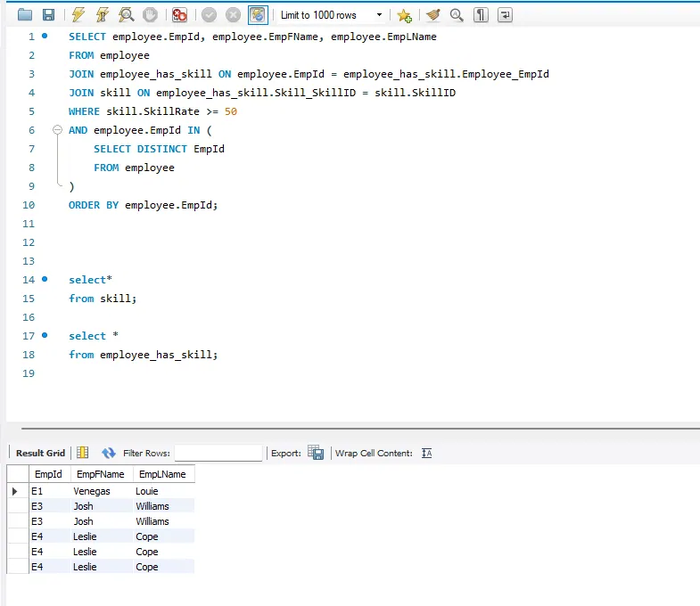Select the Venegas cell

(x=102, y=491)
